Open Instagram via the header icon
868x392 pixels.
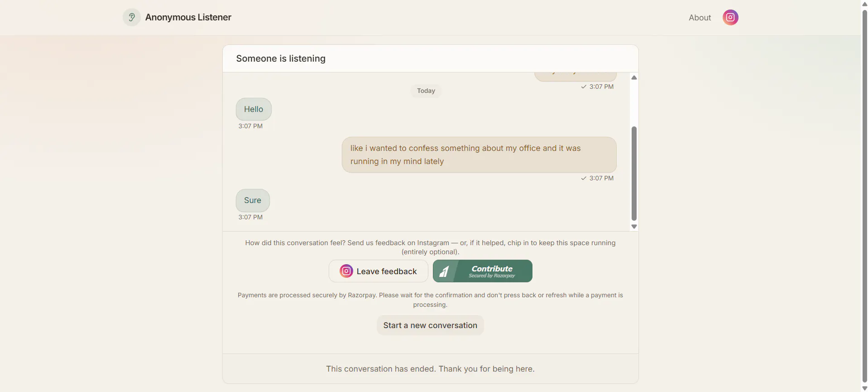tap(730, 17)
